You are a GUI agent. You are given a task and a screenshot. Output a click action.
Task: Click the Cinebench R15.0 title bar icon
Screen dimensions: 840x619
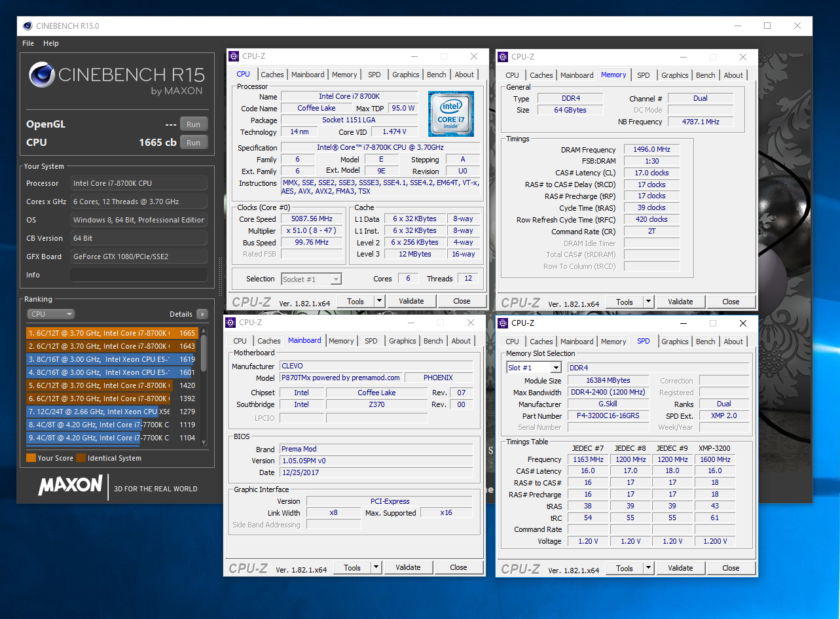click(x=27, y=26)
